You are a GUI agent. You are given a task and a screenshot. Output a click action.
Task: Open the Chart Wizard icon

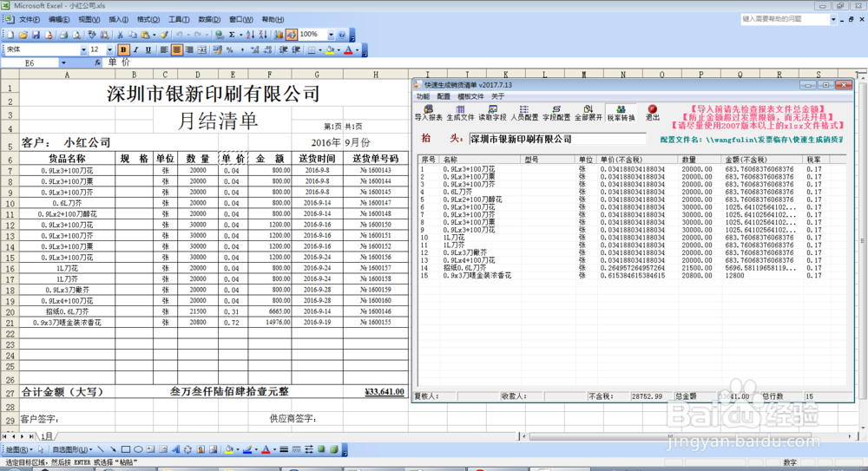tap(279, 35)
